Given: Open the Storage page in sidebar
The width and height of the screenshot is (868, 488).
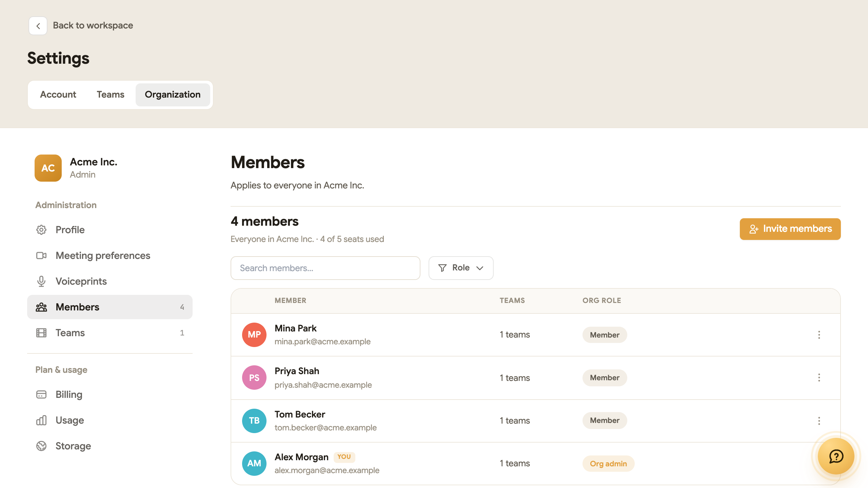Looking at the screenshot, I should click(110, 446).
